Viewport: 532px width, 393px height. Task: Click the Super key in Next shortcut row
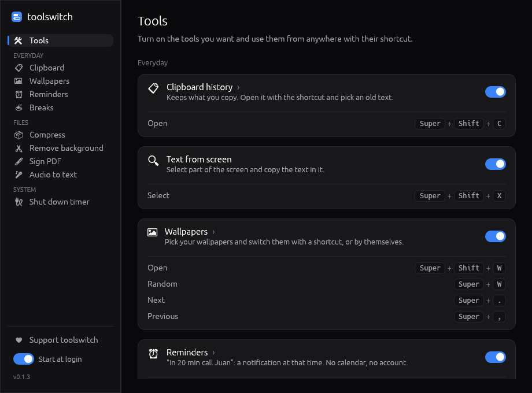(x=469, y=301)
